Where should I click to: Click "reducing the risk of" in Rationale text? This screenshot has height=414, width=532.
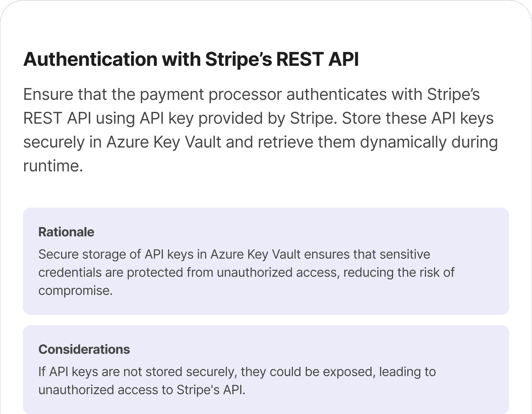(x=399, y=273)
